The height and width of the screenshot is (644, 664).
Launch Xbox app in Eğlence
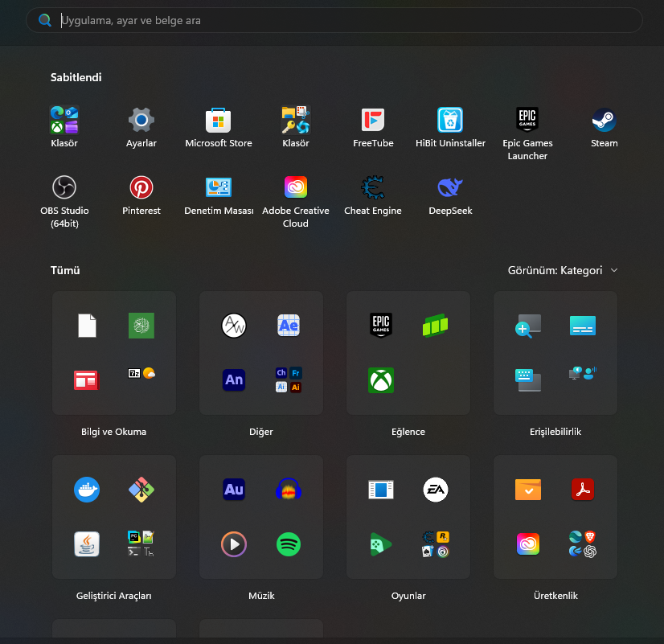[381, 379]
